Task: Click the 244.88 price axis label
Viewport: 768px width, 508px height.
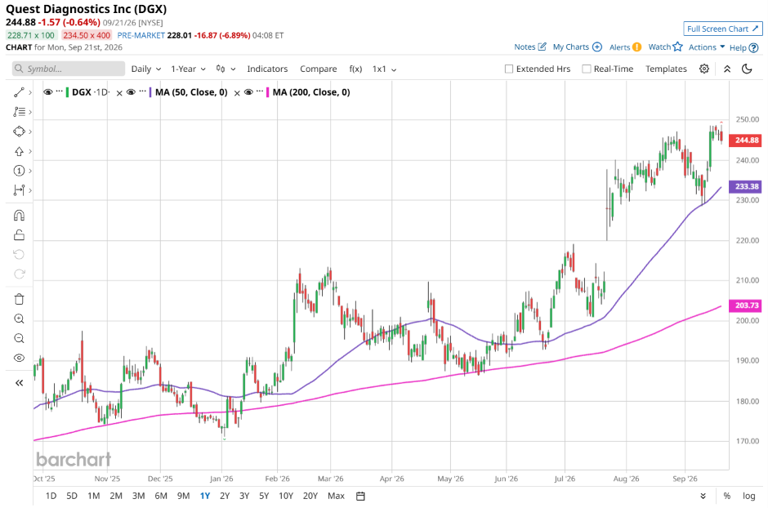Action: pos(746,140)
